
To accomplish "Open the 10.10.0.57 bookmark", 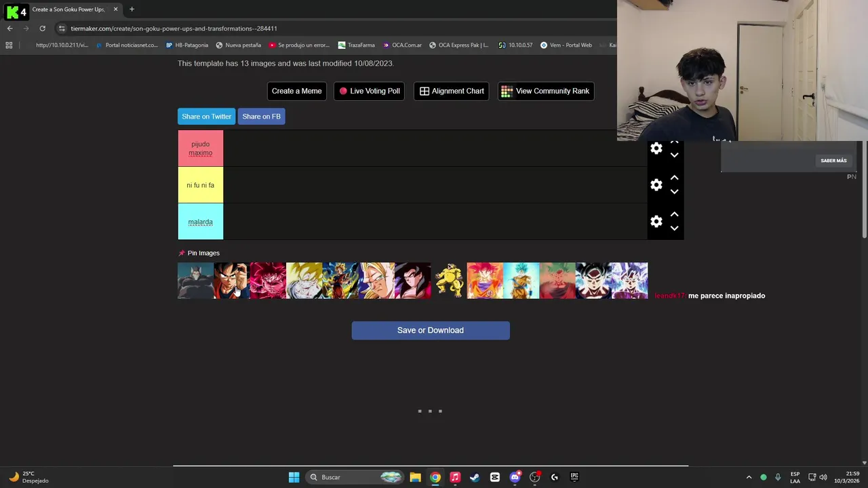I will pos(515,45).
